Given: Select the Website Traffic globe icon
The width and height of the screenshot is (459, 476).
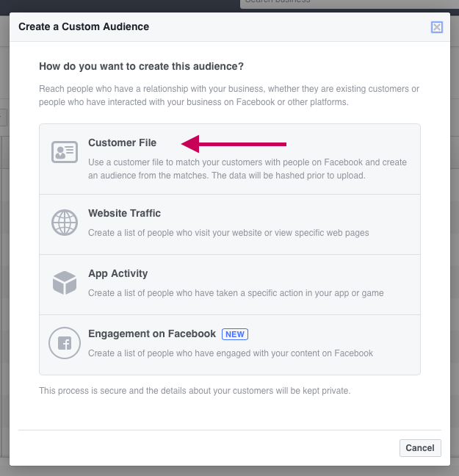Looking at the screenshot, I should 65,223.
